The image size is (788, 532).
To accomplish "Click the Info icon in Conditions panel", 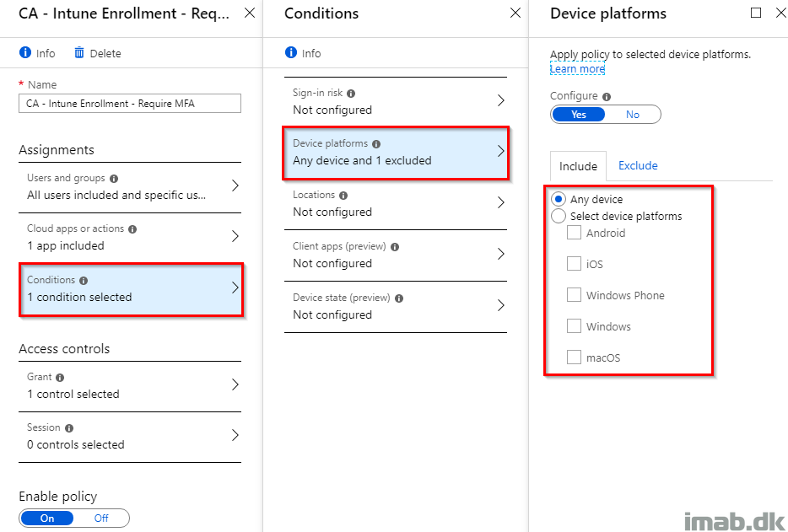I will coord(291,53).
